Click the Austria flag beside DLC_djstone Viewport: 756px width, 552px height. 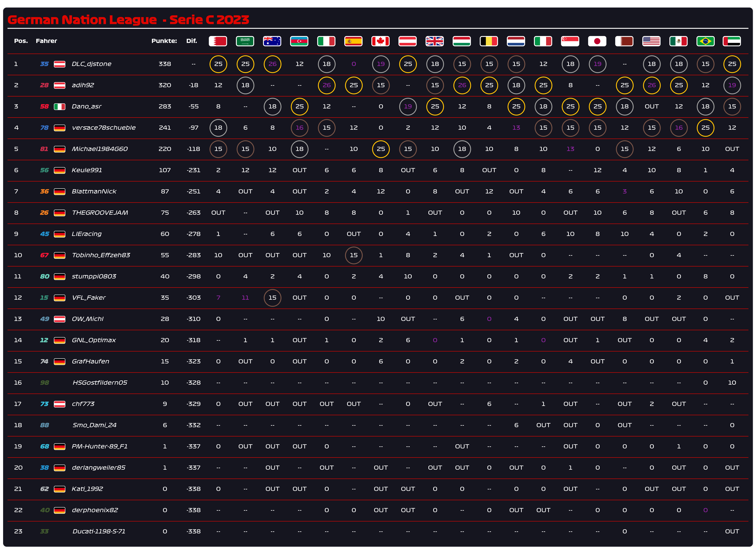click(59, 64)
